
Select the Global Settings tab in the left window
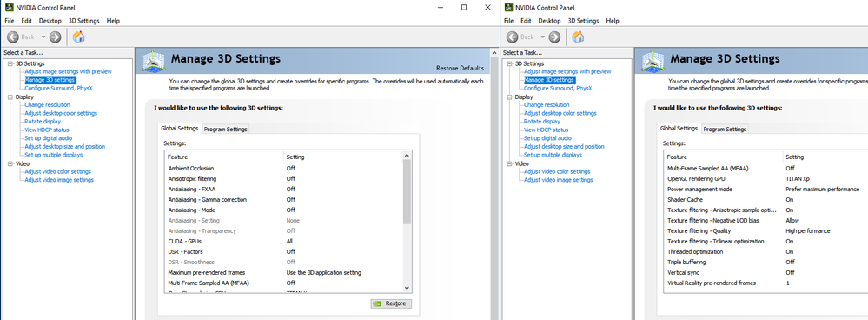click(x=179, y=129)
